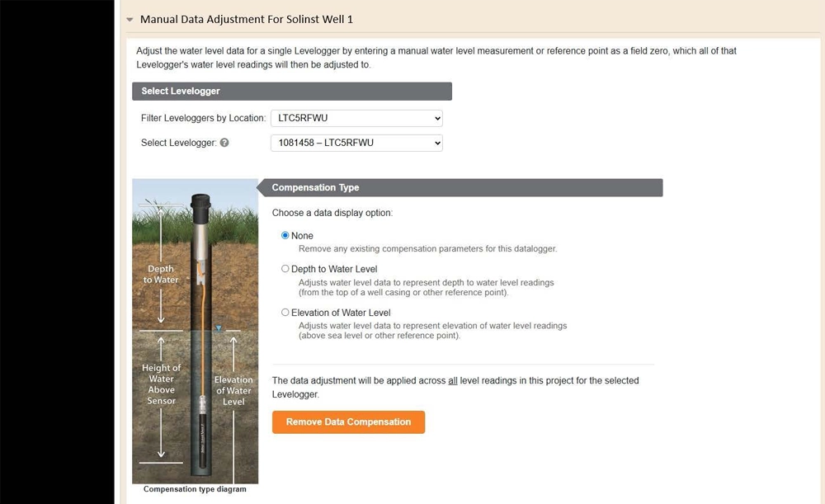This screenshot has height=504, width=825.
Task: Click the Compensation type diagram caption
Action: click(x=195, y=488)
